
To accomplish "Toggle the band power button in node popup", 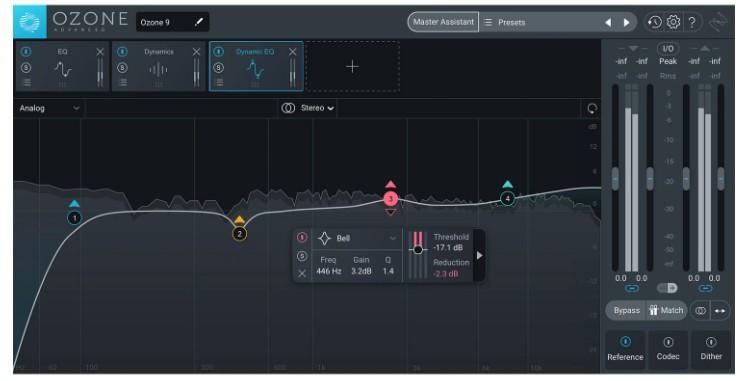I will 302,237.
